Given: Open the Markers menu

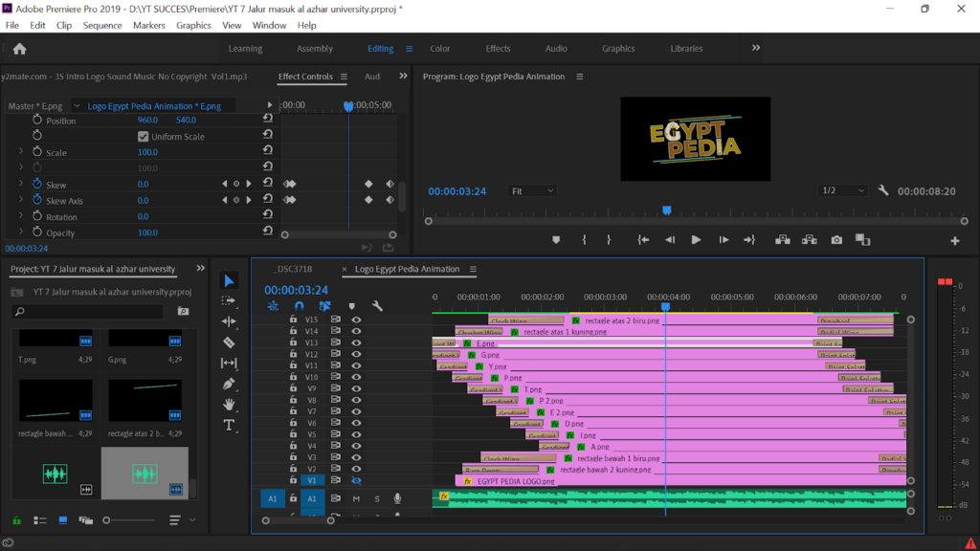Looking at the screenshot, I should (x=148, y=26).
